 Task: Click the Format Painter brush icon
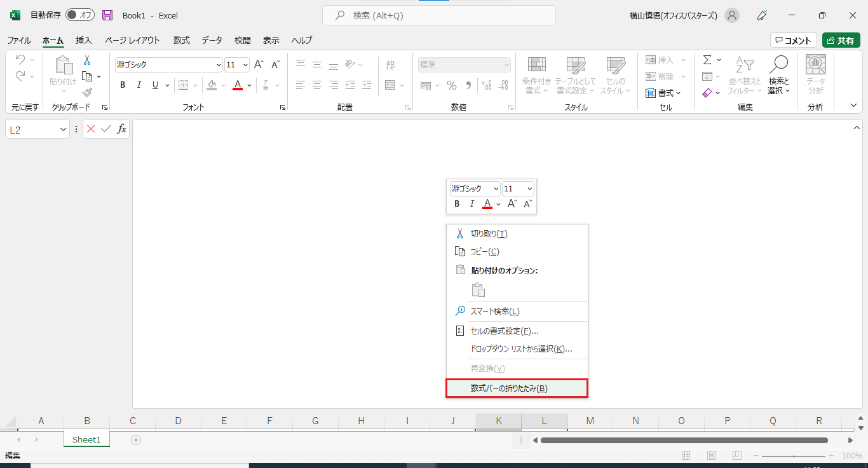point(87,92)
